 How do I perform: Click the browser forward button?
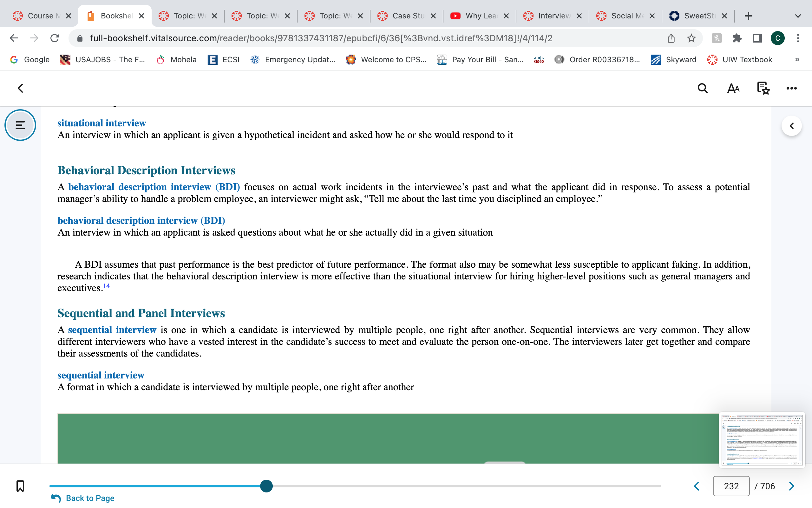pyautogui.click(x=34, y=38)
